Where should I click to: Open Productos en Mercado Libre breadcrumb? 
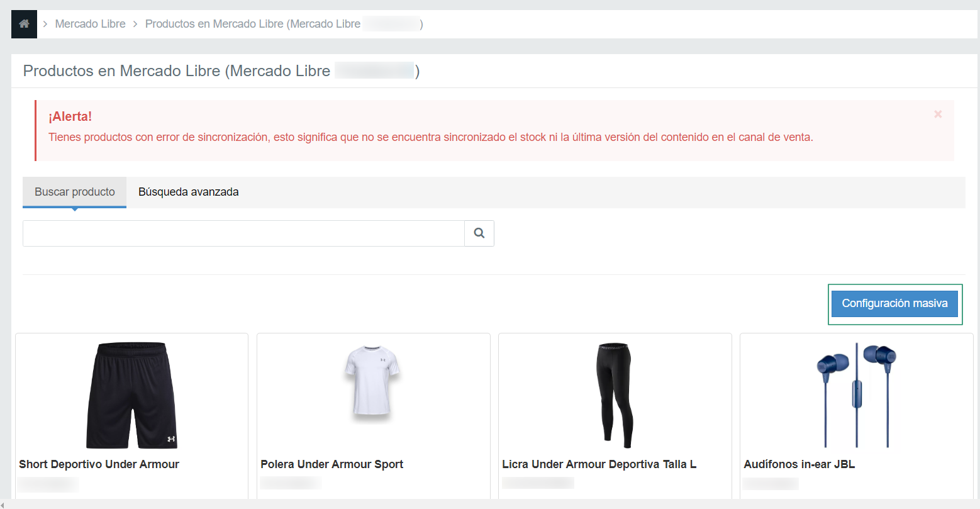click(284, 24)
